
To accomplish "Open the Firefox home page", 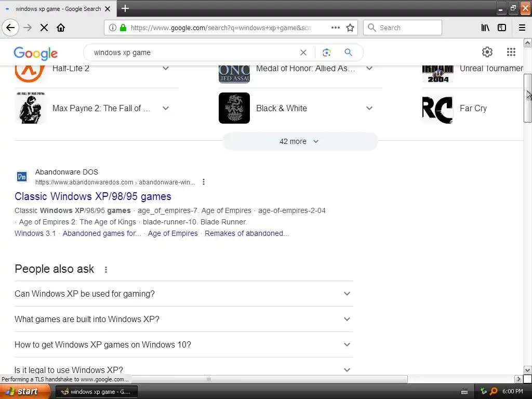I will tap(61, 28).
